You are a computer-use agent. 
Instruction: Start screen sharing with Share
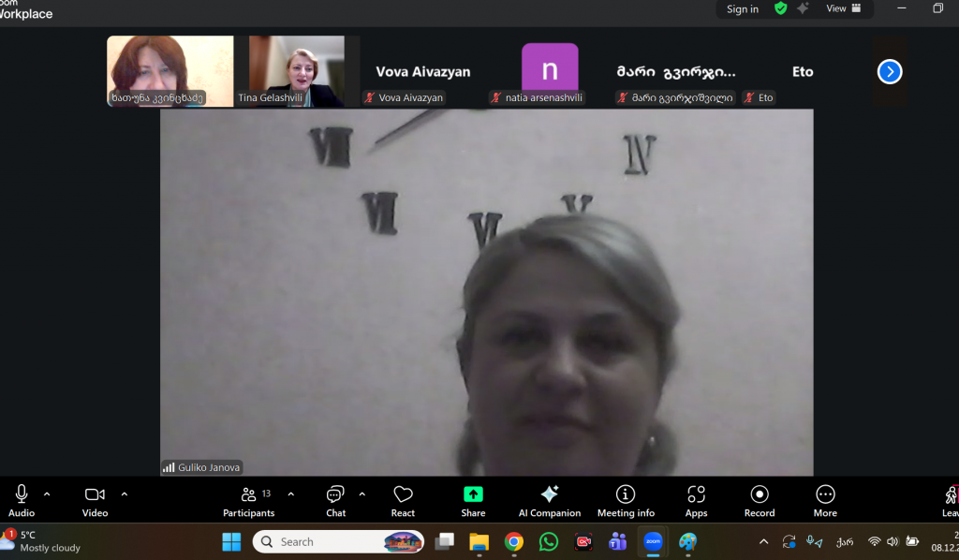point(473,500)
